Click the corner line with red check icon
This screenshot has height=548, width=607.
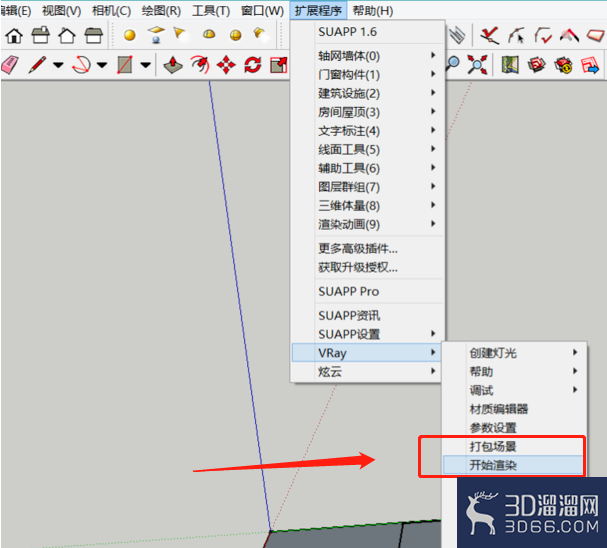543,36
